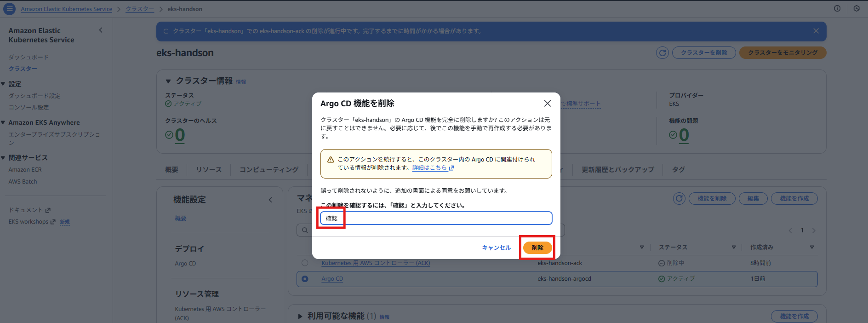Collapse the 設定 sidebar section

pos(3,84)
